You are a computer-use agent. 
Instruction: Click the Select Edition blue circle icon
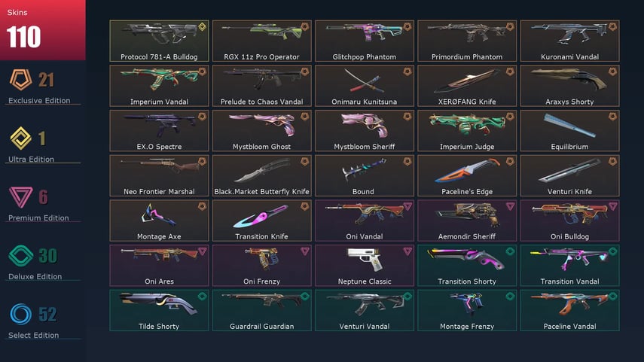click(x=20, y=315)
